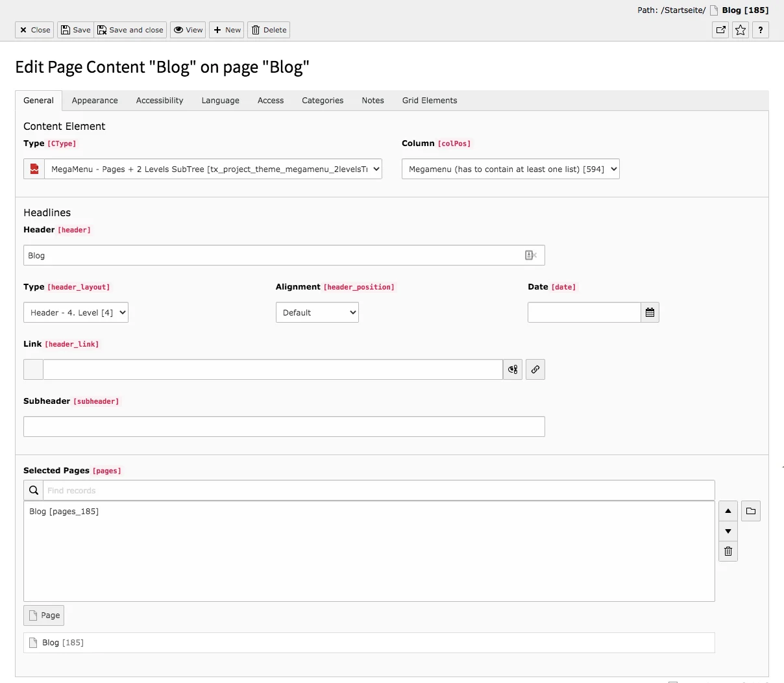Open the Column [colPos] dropdown
The image size is (784, 683).
(511, 169)
